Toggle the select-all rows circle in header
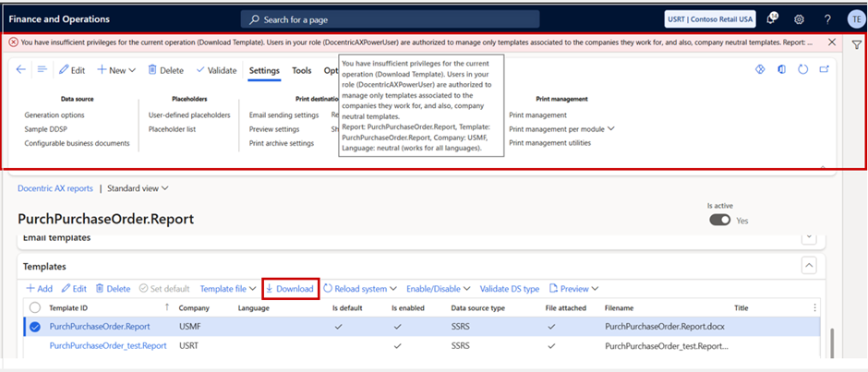Viewport: 868px width, 372px height. pos(35,307)
